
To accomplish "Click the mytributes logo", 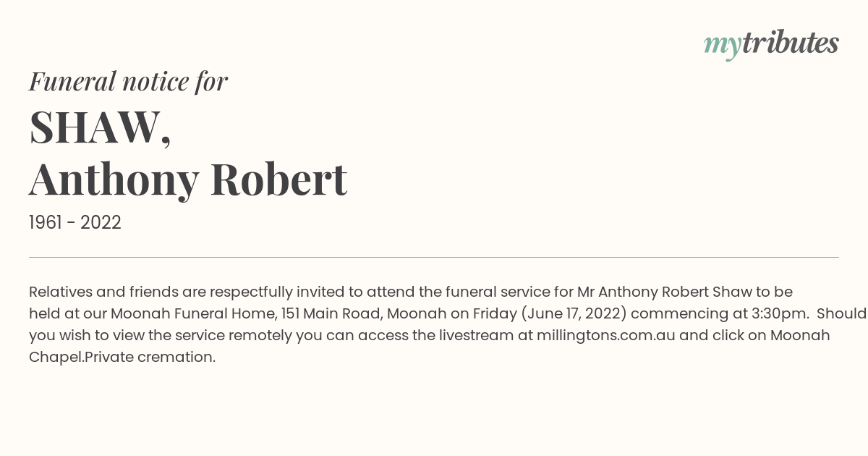I will click(771, 44).
